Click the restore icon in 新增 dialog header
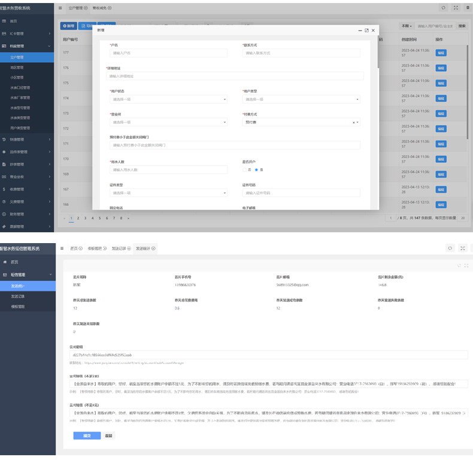This screenshot has width=473, height=476. (366, 30)
